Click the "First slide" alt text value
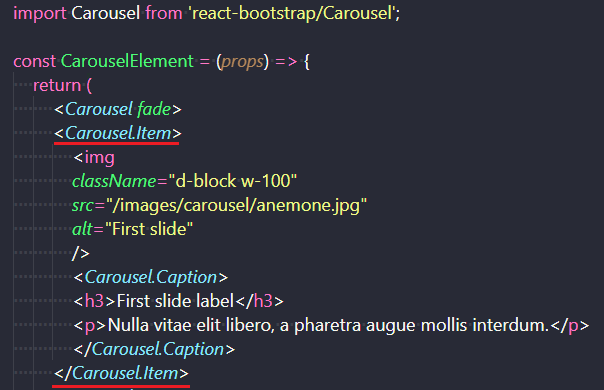604x390 pixels. click(149, 229)
